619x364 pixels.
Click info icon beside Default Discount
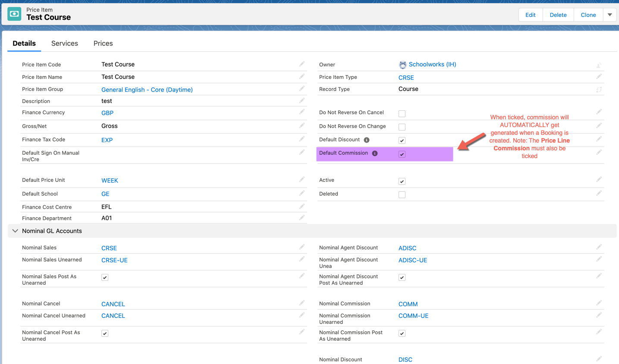click(367, 140)
